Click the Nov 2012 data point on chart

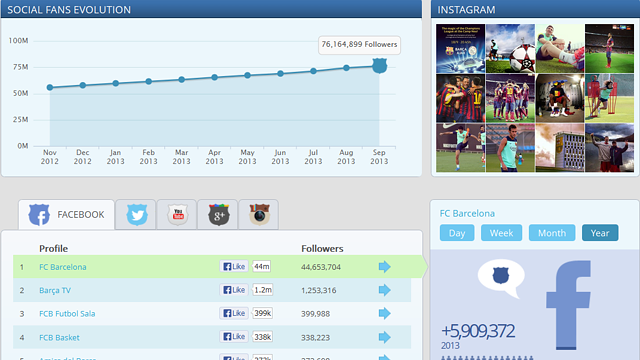[x=50, y=87]
